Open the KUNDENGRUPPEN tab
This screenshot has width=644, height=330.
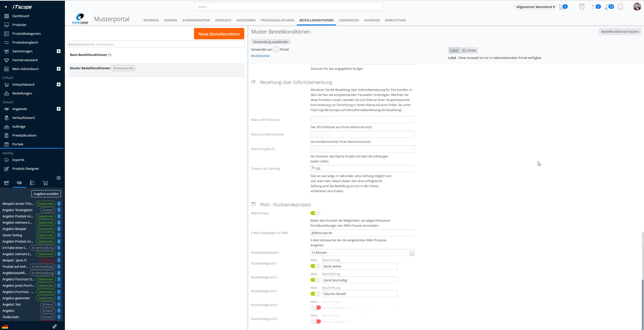pos(196,20)
